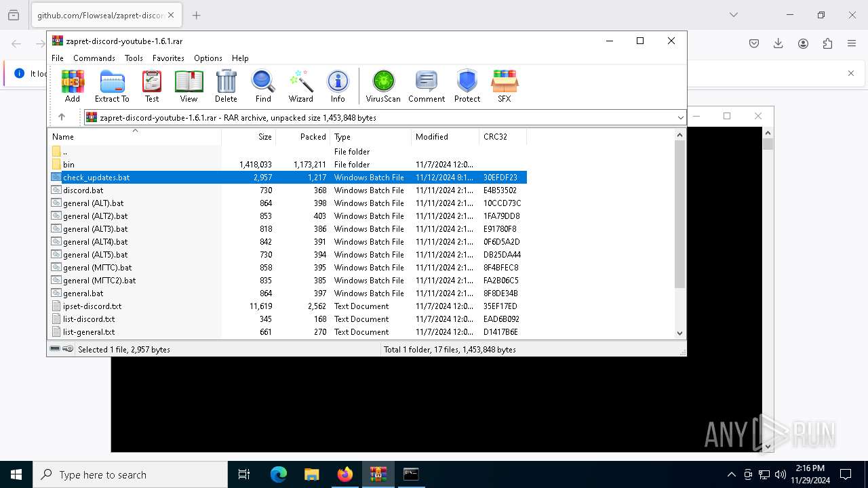Open Firefox downloads panel
This screenshot has height=488, width=868.
pos(778,43)
